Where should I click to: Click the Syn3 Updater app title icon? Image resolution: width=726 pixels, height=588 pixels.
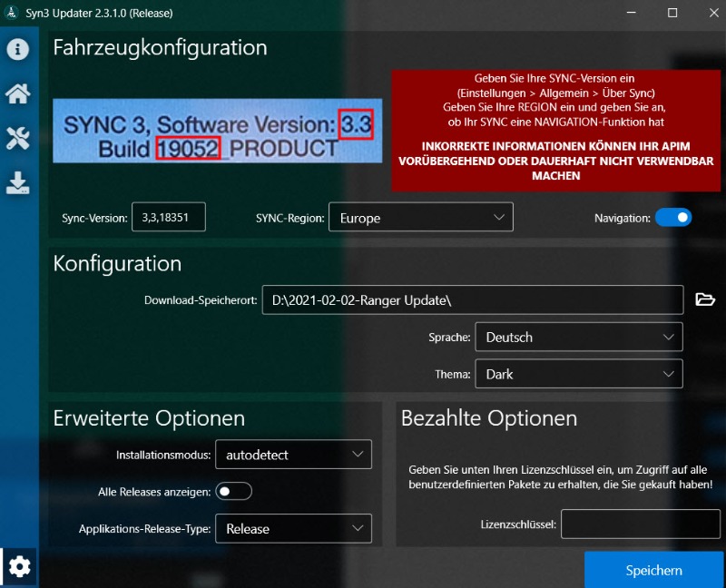tap(11, 13)
